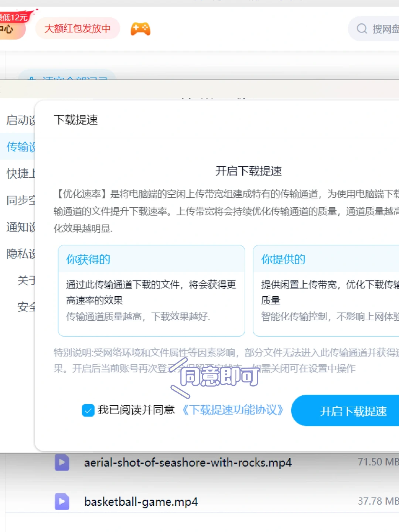Open the 下载提速功能协议 agreement link
This screenshot has height=532, width=399.
(233, 410)
